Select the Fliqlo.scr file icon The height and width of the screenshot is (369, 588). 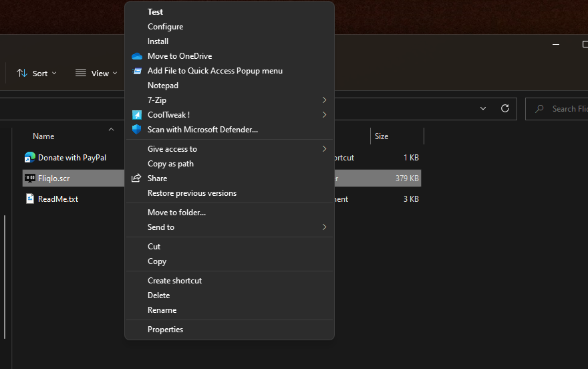tap(30, 178)
